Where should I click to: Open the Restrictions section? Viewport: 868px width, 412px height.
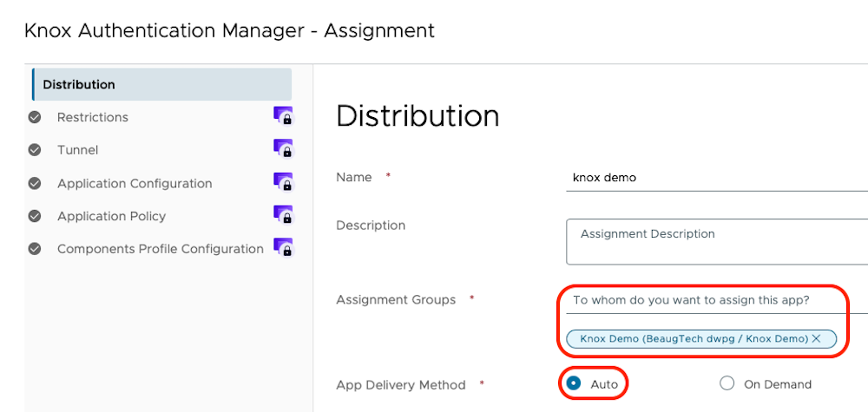(93, 117)
